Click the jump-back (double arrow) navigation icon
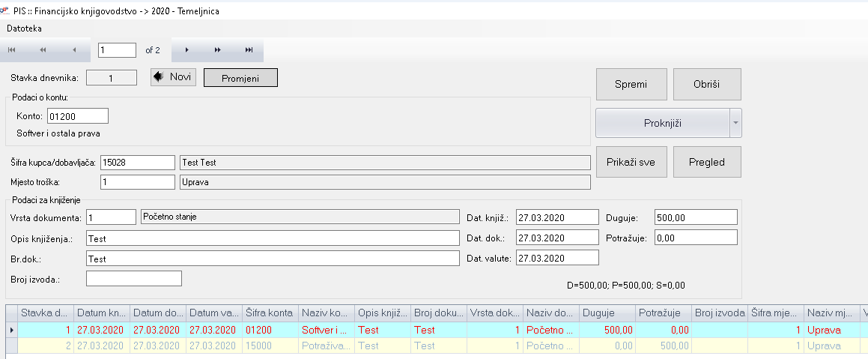Image resolution: width=868 pixels, height=359 pixels. [x=43, y=50]
